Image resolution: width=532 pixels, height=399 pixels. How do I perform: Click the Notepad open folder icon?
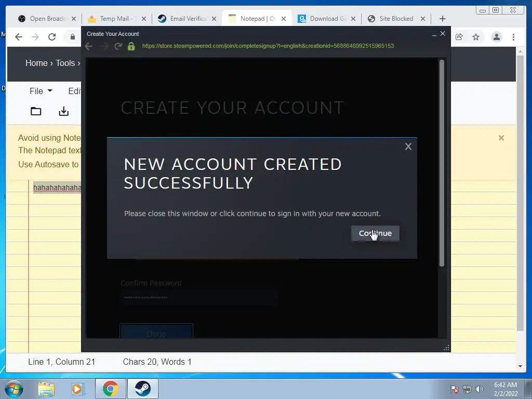[36, 111]
